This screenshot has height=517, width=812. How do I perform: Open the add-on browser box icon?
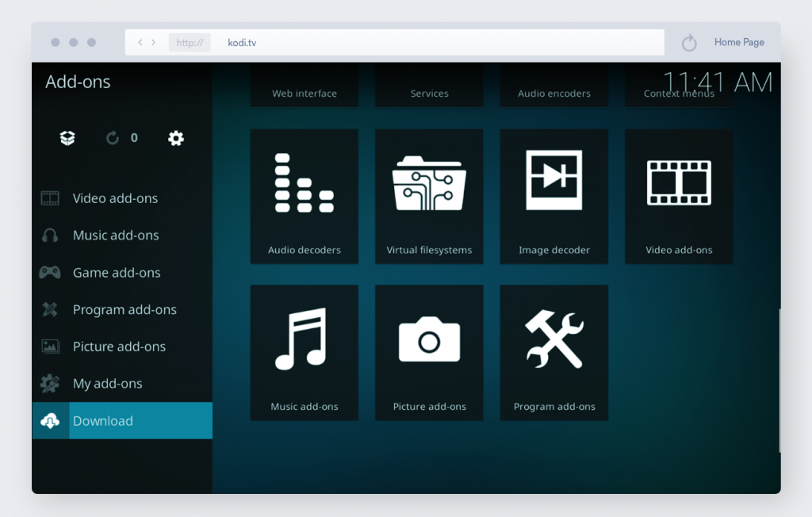point(67,138)
